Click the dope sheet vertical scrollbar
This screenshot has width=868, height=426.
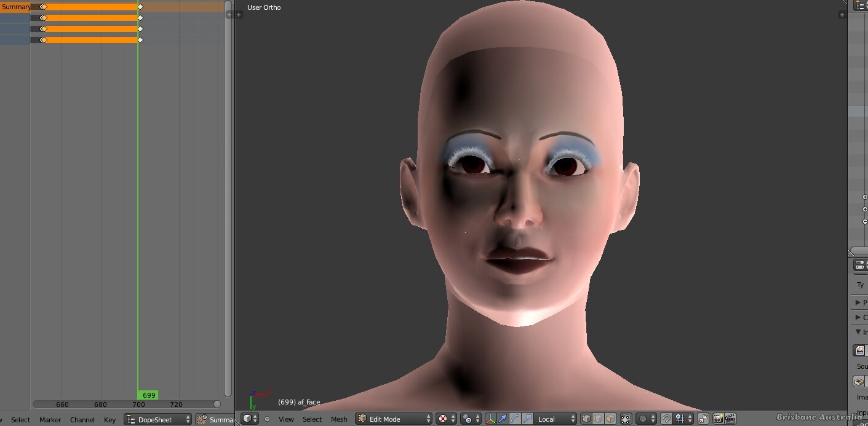[x=228, y=198]
